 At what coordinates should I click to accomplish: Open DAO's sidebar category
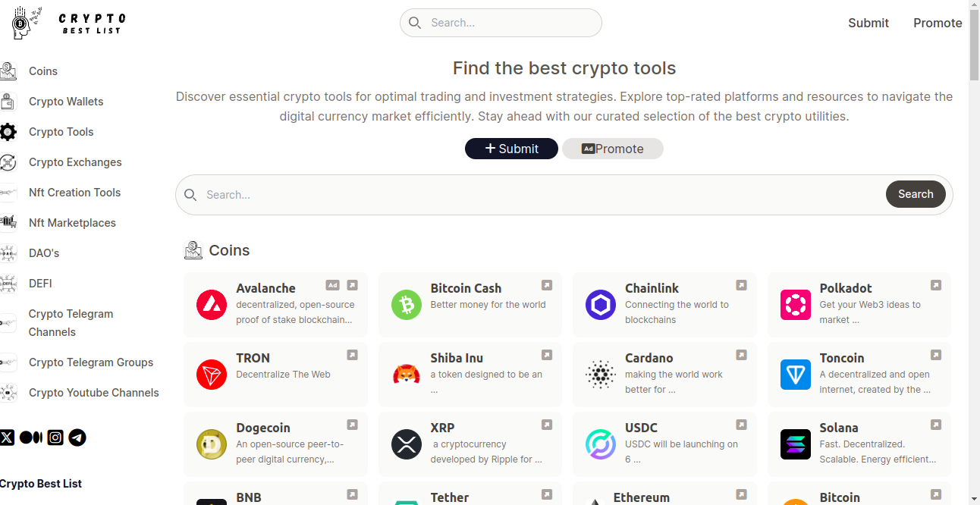pos(44,253)
